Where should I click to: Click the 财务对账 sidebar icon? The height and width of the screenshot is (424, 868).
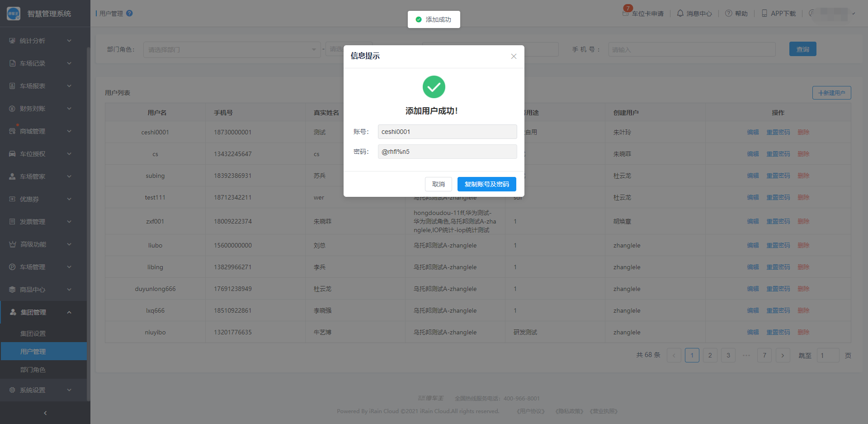click(x=12, y=109)
